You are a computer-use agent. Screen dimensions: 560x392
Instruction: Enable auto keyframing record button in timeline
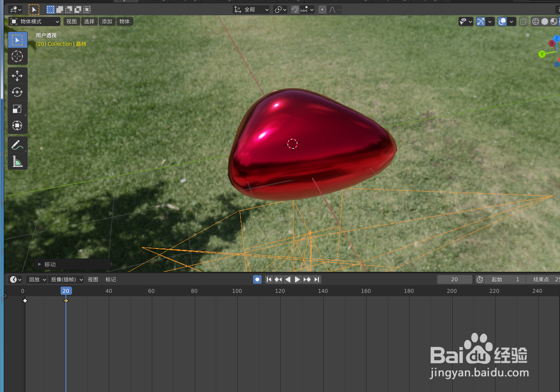click(257, 279)
